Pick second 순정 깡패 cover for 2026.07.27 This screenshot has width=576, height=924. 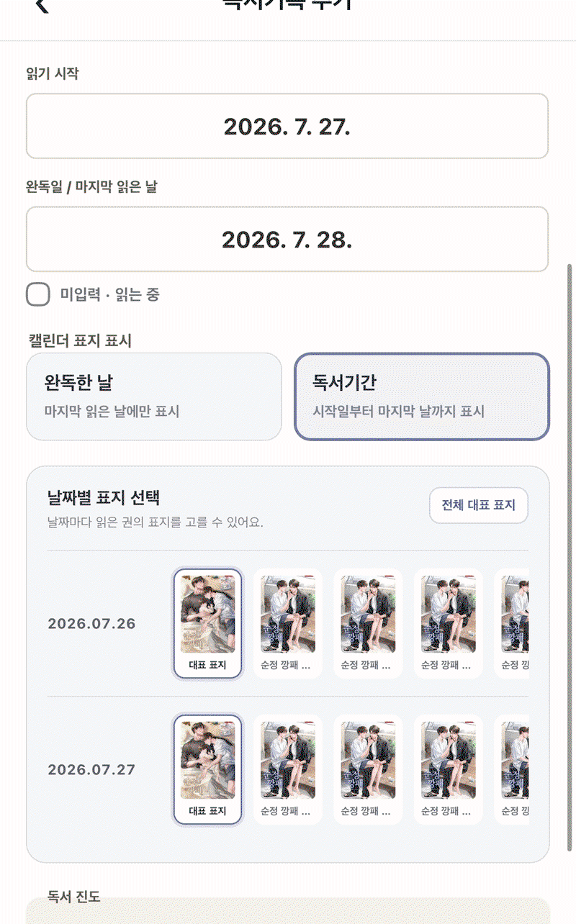368,769
